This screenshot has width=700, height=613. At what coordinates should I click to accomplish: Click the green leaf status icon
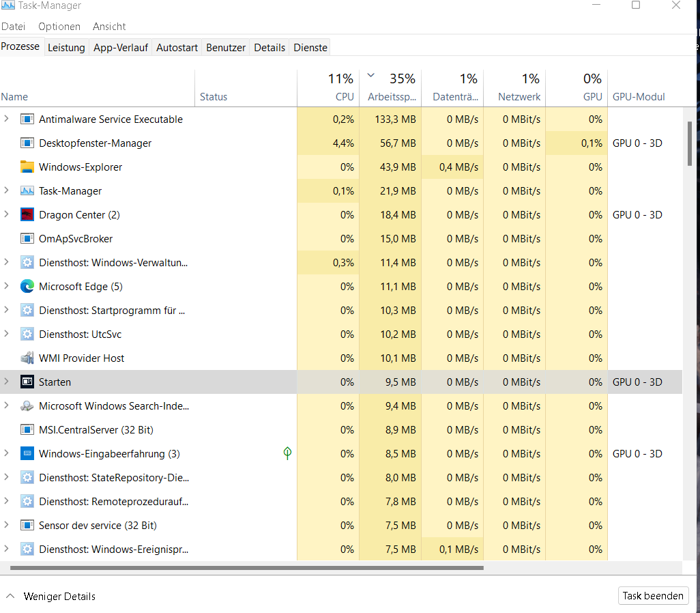pos(287,453)
